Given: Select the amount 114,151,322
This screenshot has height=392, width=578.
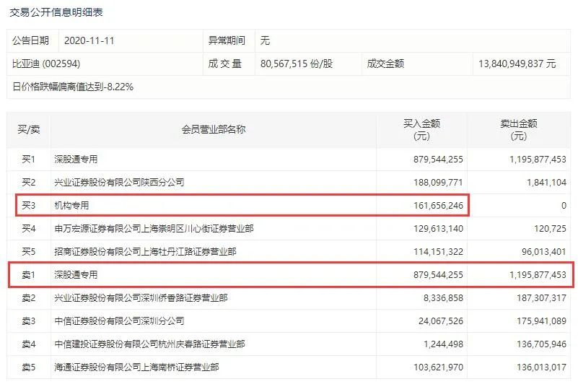Looking at the screenshot, I should (438, 252).
